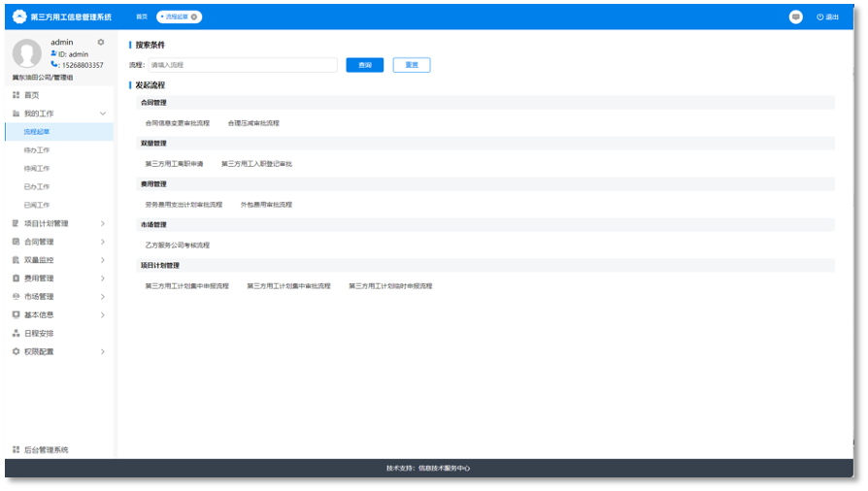The image size is (868, 491).
Task: Switch to 首页 tab in top bar
Action: click(142, 17)
